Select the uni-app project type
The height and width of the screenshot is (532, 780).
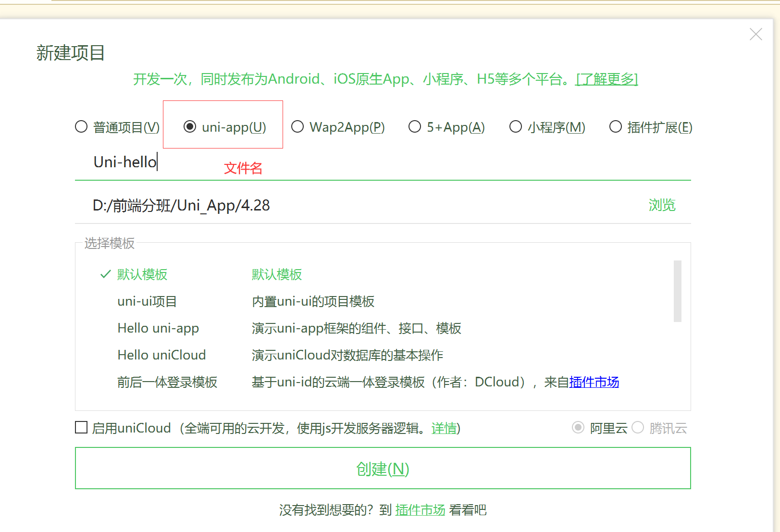click(x=190, y=126)
